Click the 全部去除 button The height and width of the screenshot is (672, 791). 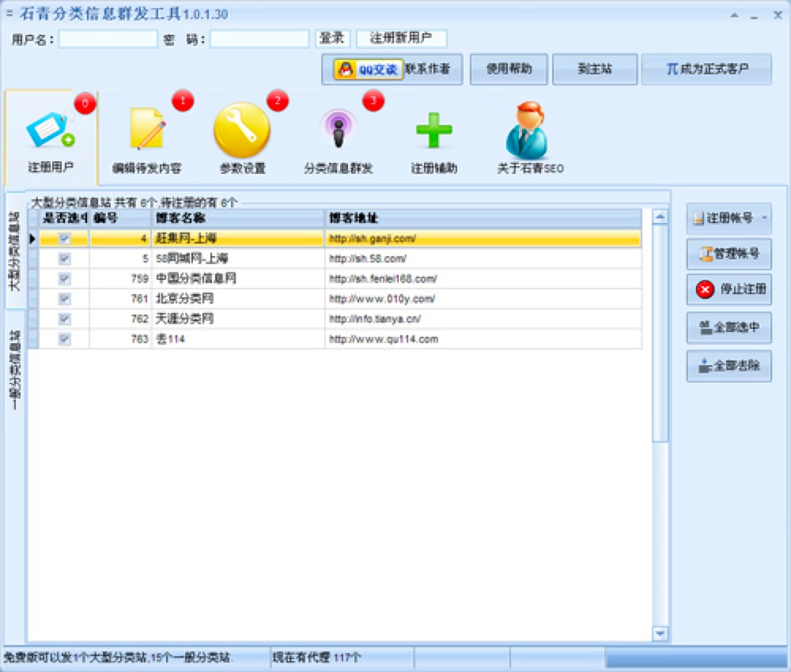tap(729, 365)
